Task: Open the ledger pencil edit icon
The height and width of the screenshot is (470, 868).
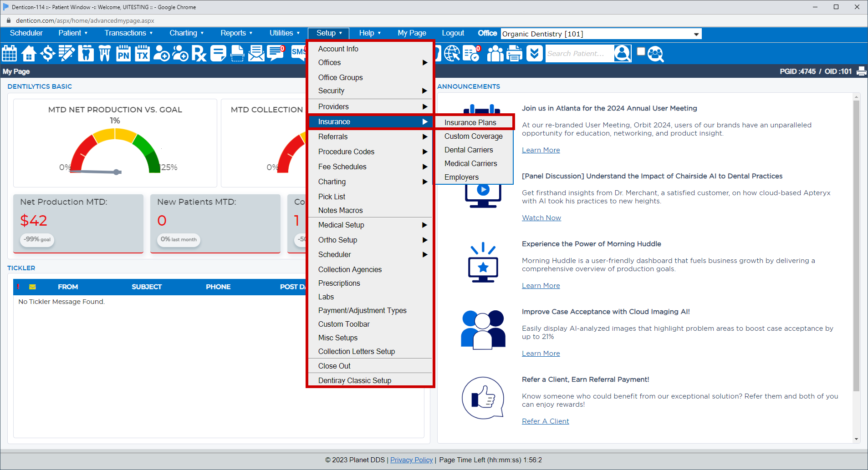Action: (66, 53)
